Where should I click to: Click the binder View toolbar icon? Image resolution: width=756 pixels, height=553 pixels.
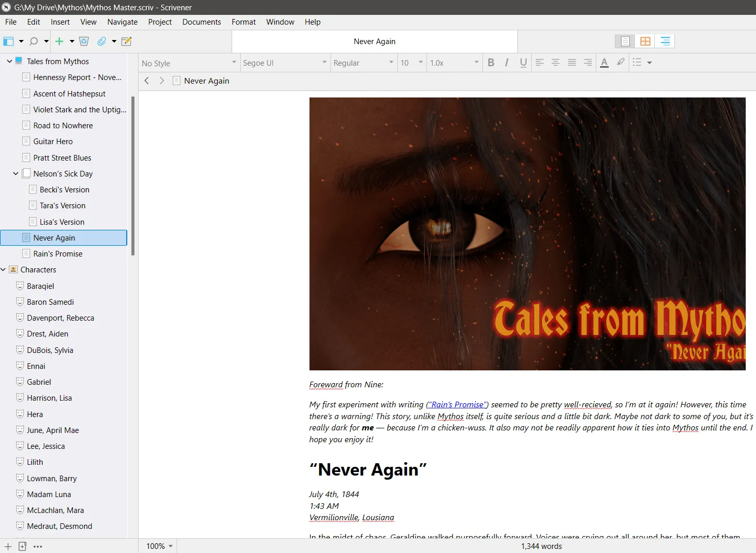[x=9, y=42]
